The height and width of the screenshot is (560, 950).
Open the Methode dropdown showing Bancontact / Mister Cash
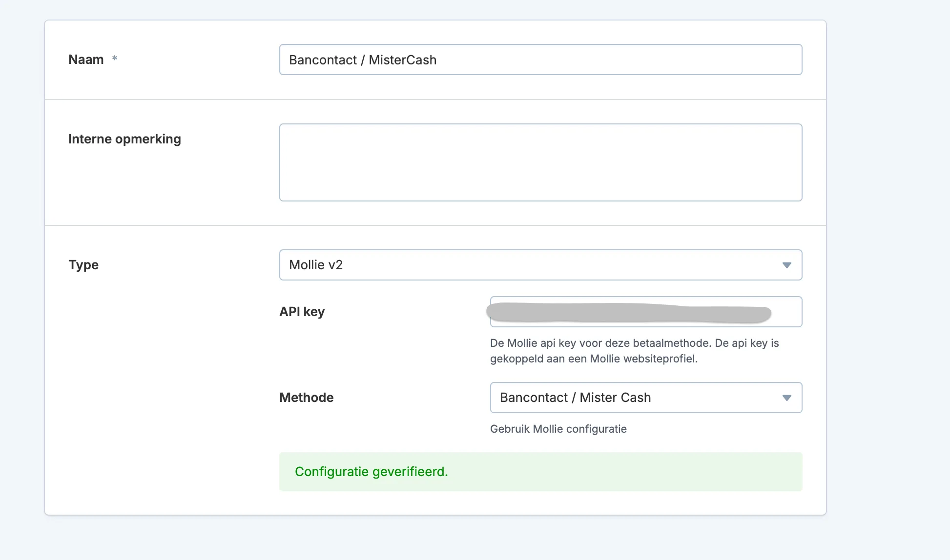(x=646, y=398)
